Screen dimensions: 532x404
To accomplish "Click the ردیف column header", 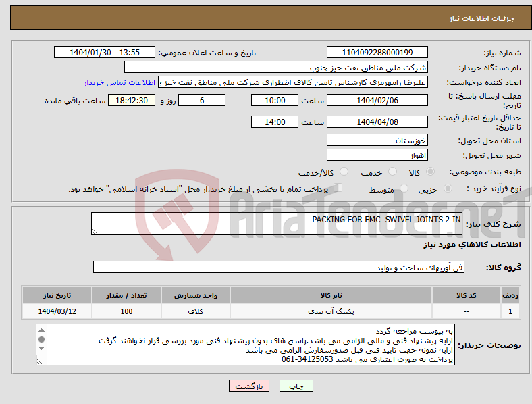I will (x=510, y=295).
